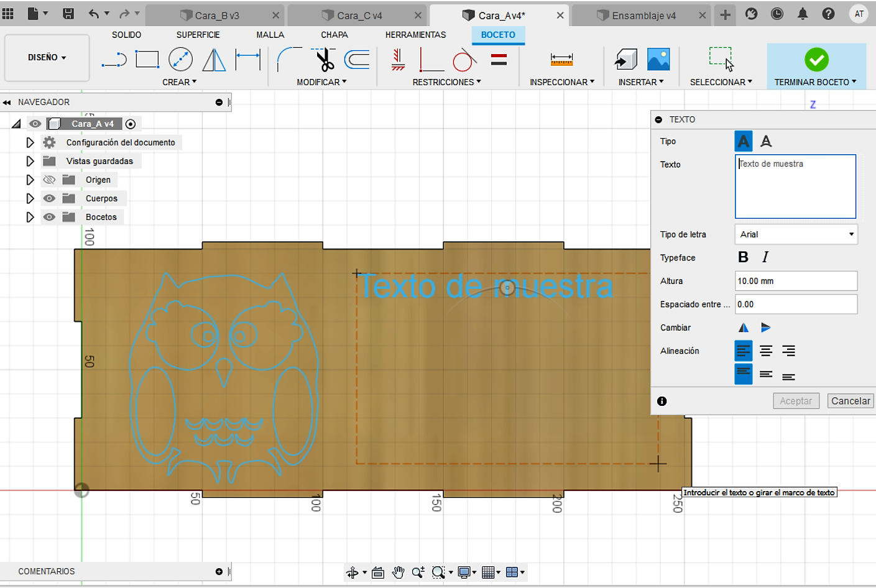The width and height of the screenshot is (876, 588).
Task: Toggle visibility of Origen folder
Action: click(49, 180)
